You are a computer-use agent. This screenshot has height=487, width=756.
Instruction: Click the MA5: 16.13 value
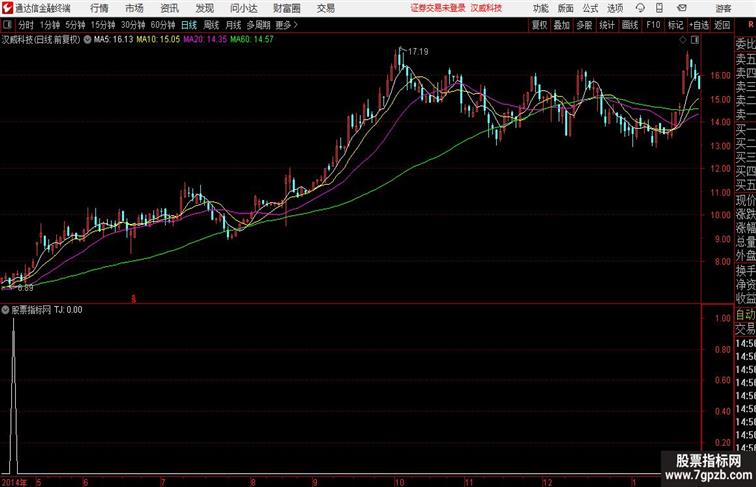[x=113, y=40]
